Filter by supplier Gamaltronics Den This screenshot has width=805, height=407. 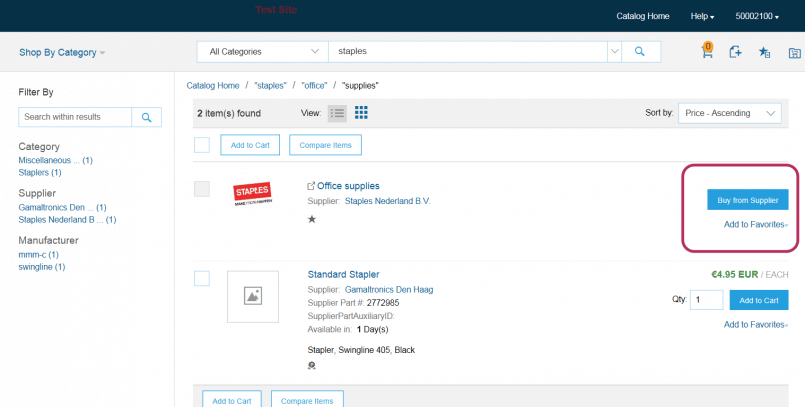pyautogui.click(x=62, y=207)
